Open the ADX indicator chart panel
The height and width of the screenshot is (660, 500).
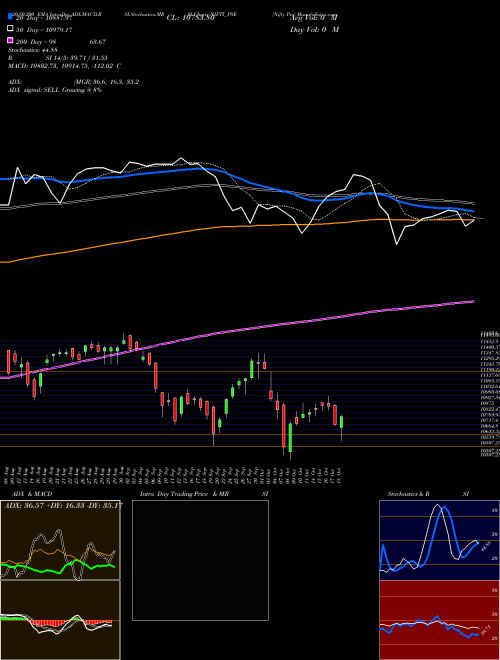(60, 540)
